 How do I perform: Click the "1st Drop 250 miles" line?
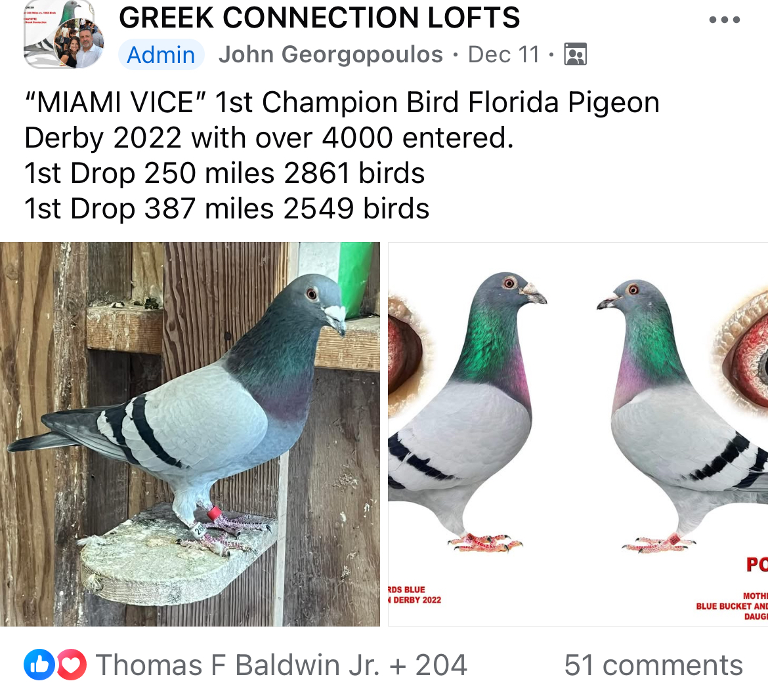coord(224,173)
